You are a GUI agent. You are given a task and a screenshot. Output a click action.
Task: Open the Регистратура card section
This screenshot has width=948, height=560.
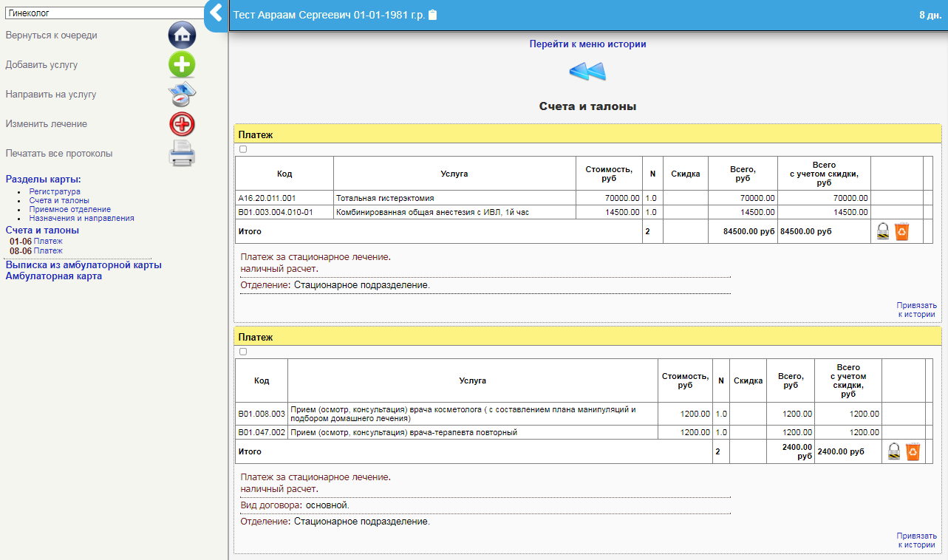(55, 191)
